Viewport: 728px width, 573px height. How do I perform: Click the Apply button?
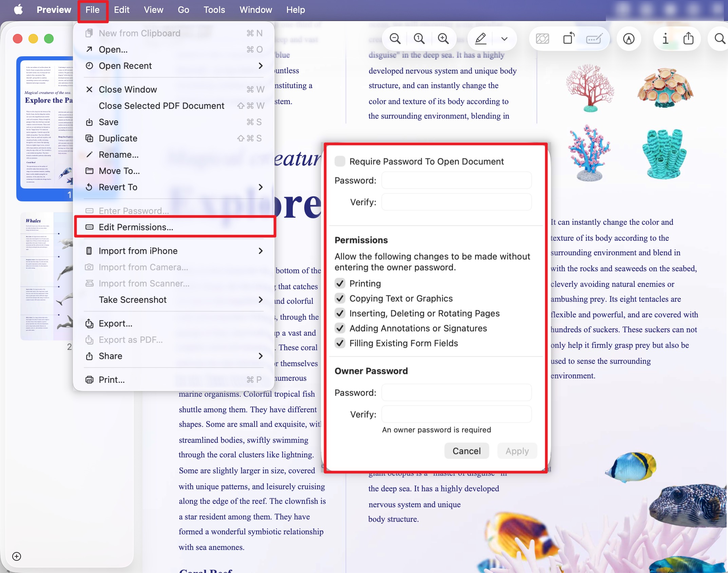click(517, 451)
